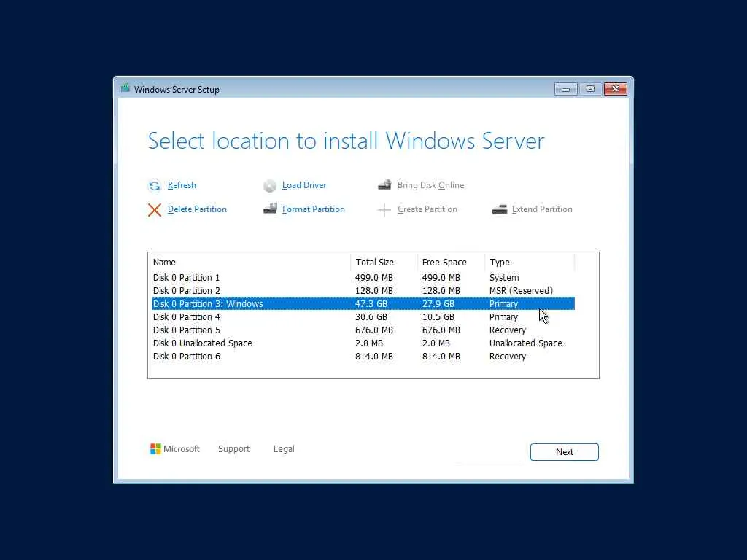
Task: Click the Name column header
Action: coord(251,262)
